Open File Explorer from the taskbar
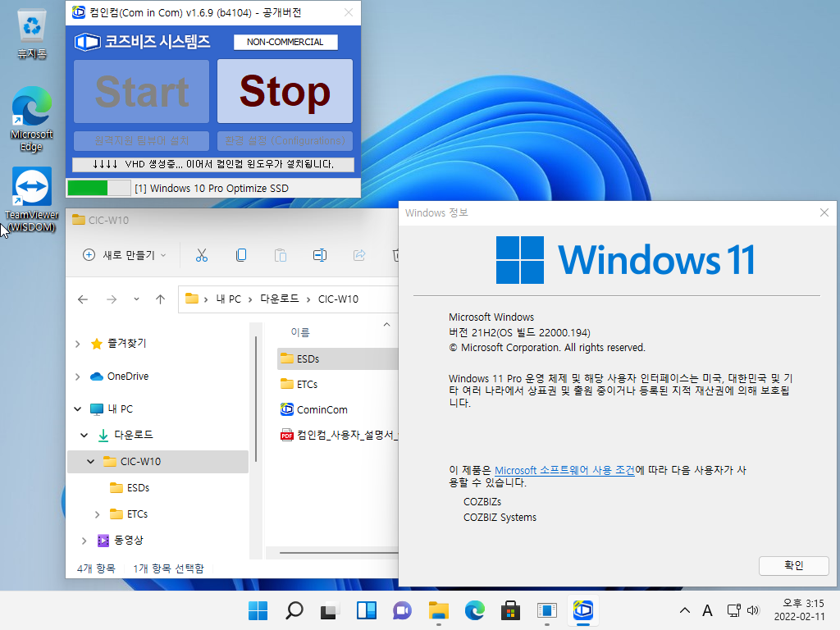This screenshot has height=630, width=840. tap(439, 610)
